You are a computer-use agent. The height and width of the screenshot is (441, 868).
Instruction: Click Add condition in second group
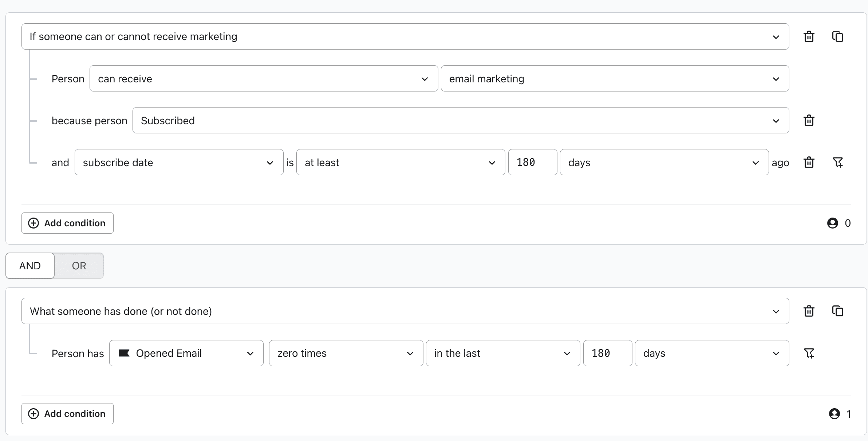pyautogui.click(x=67, y=414)
